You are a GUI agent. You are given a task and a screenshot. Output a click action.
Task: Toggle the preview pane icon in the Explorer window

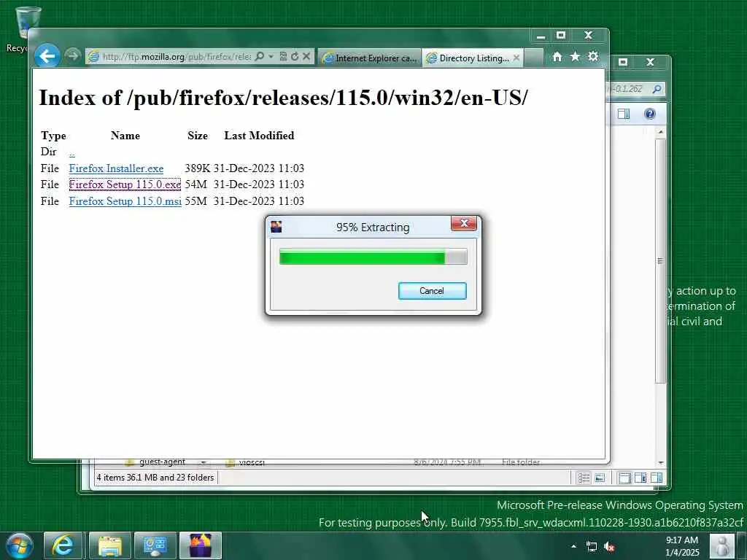tap(624, 114)
